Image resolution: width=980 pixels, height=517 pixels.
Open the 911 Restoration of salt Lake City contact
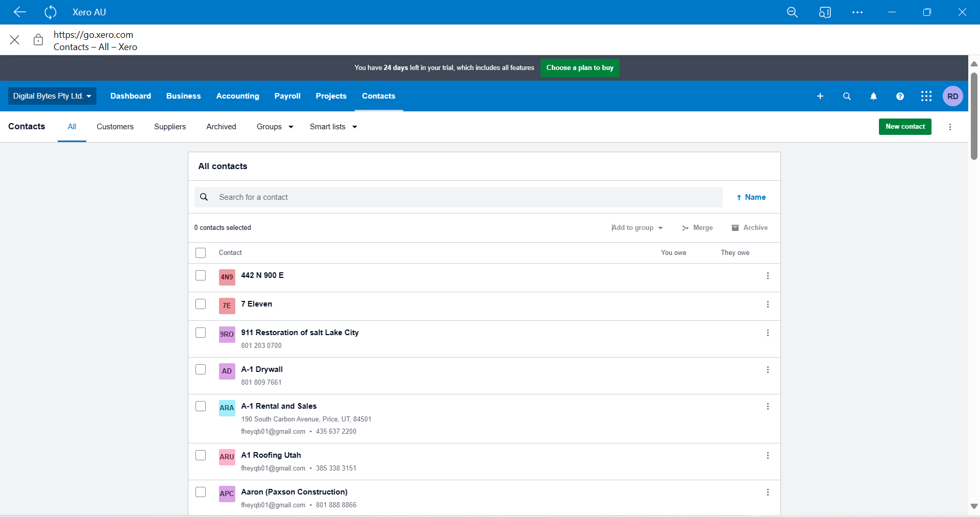point(300,333)
